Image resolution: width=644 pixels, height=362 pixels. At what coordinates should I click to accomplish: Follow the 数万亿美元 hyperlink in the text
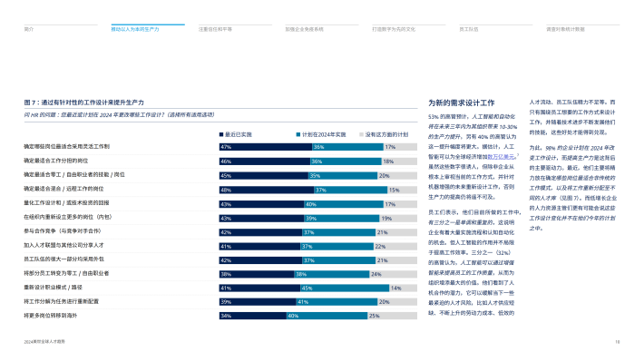501,157
